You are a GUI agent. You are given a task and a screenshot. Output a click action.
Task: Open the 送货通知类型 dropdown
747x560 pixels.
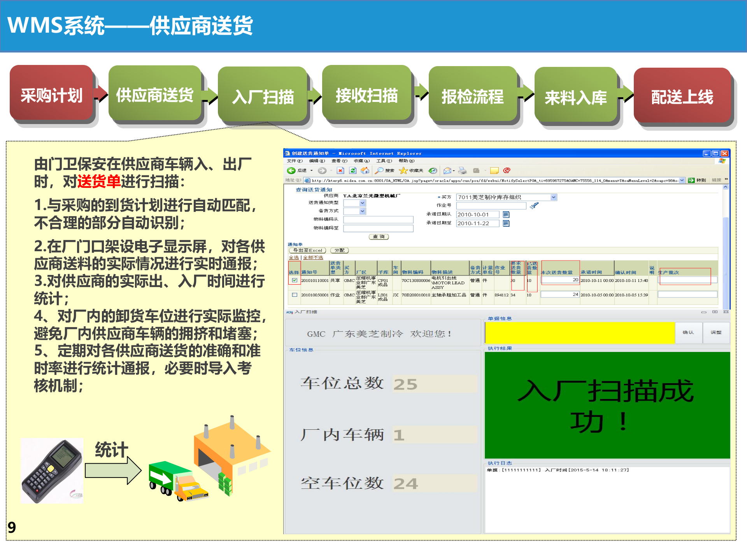362,203
